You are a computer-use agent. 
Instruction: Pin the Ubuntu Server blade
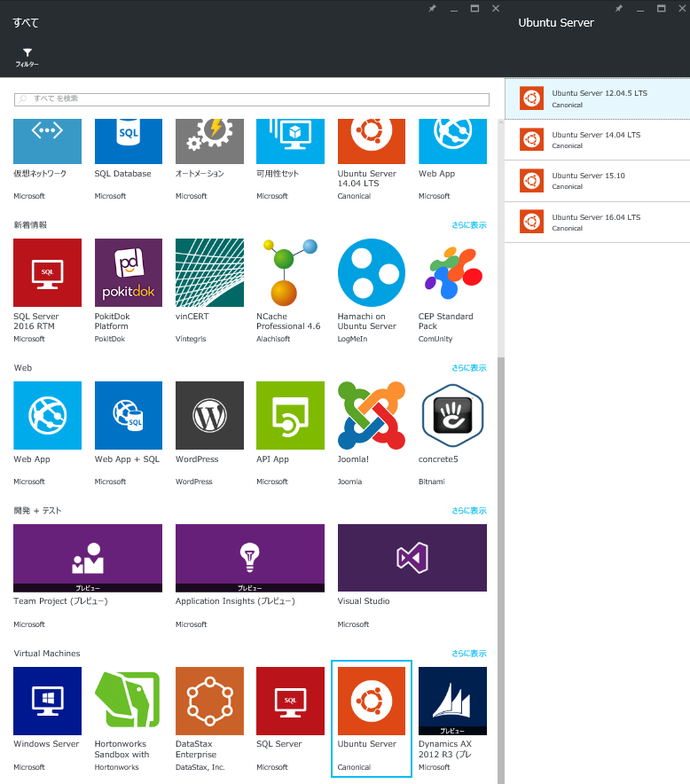pyautogui.click(x=619, y=8)
